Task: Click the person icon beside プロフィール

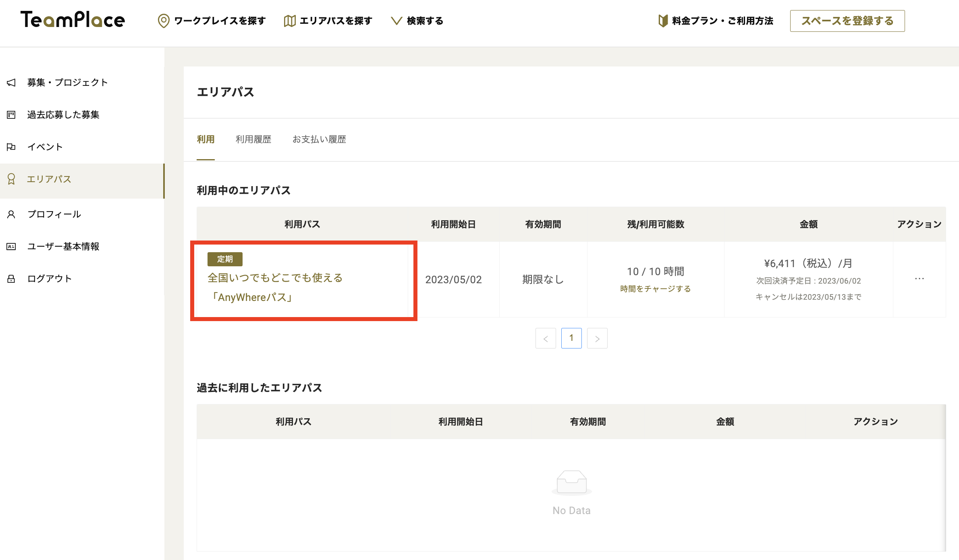Action: 11,214
